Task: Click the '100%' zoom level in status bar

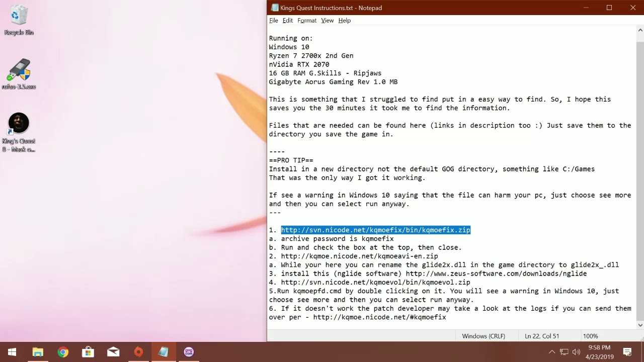Action: click(591, 336)
